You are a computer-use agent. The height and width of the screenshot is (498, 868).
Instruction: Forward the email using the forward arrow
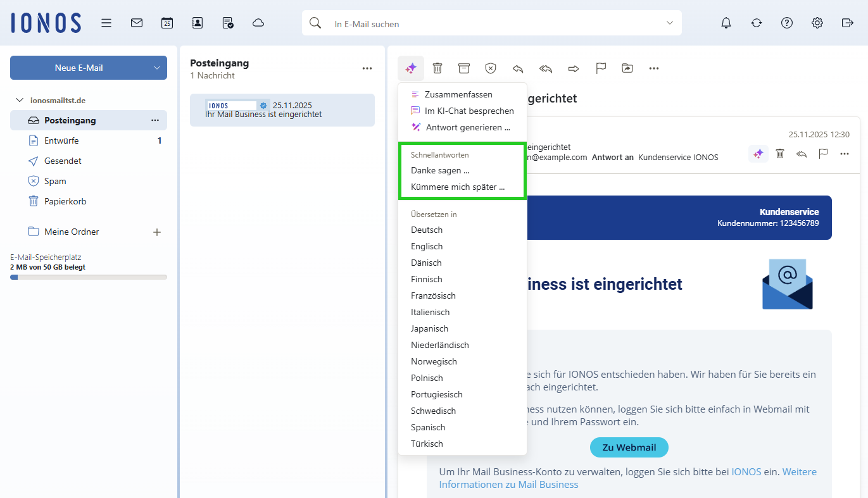pyautogui.click(x=573, y=68)
